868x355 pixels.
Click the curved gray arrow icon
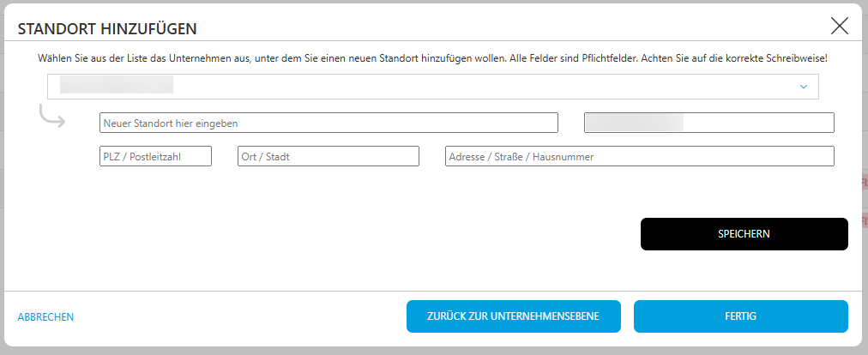click(x=52, y=116)
